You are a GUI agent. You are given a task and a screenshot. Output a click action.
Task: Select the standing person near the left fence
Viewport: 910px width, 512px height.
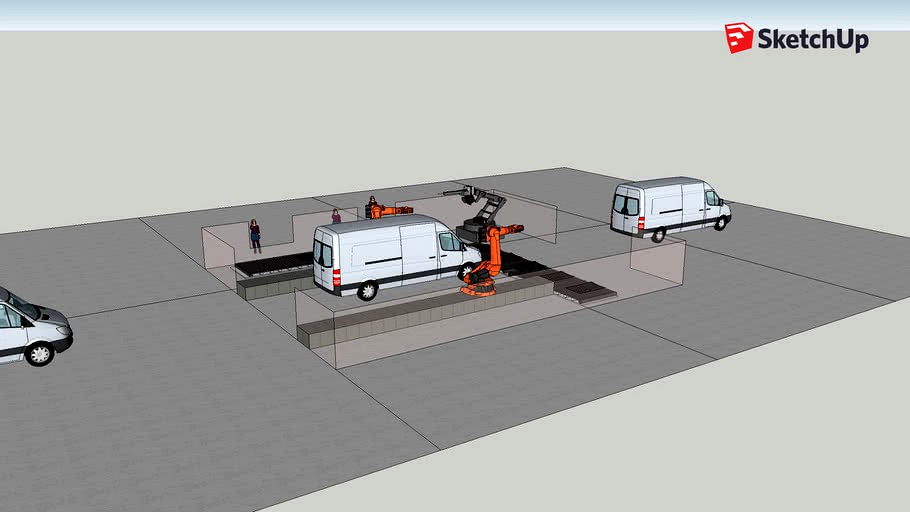[255, 236]
